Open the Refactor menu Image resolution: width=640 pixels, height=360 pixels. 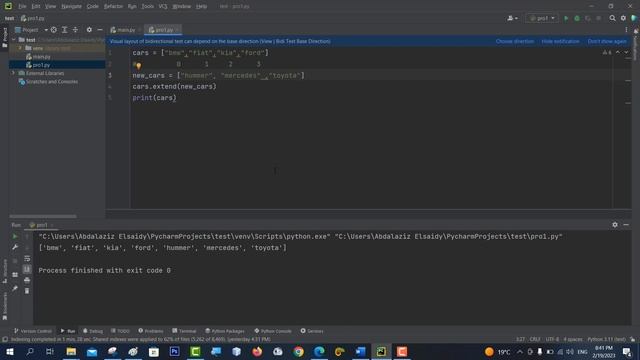pyautogui.click(x=113, y=7)
